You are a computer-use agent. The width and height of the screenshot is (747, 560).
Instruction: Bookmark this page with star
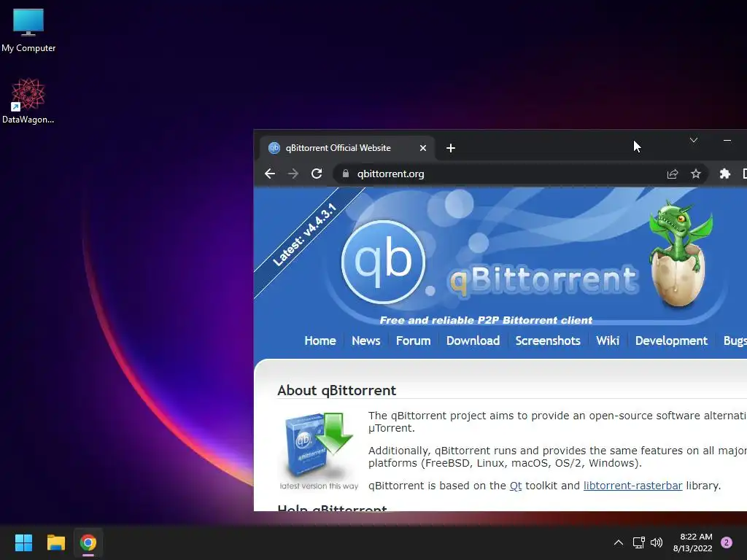point(695,174)
